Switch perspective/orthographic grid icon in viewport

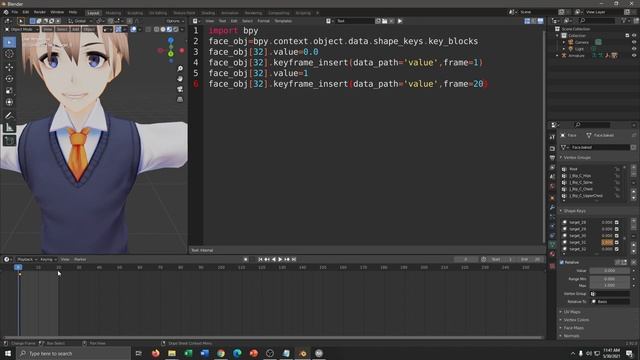click(180, 99)
